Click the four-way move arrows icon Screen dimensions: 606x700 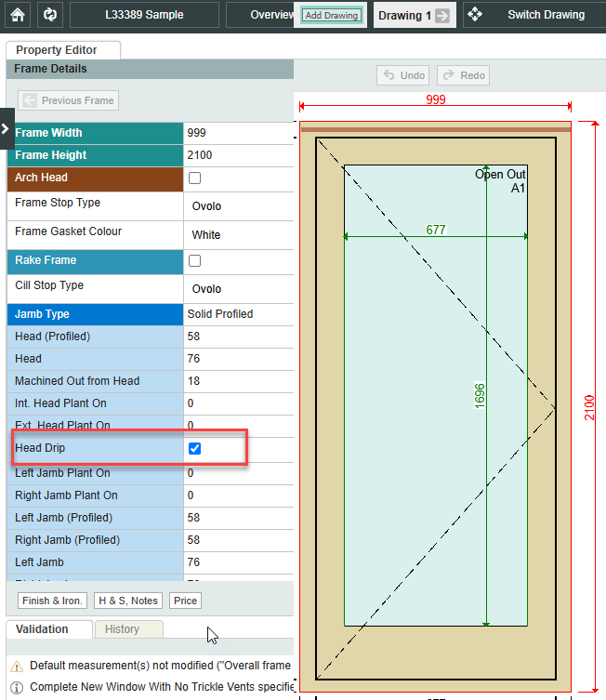pos(474,15)
